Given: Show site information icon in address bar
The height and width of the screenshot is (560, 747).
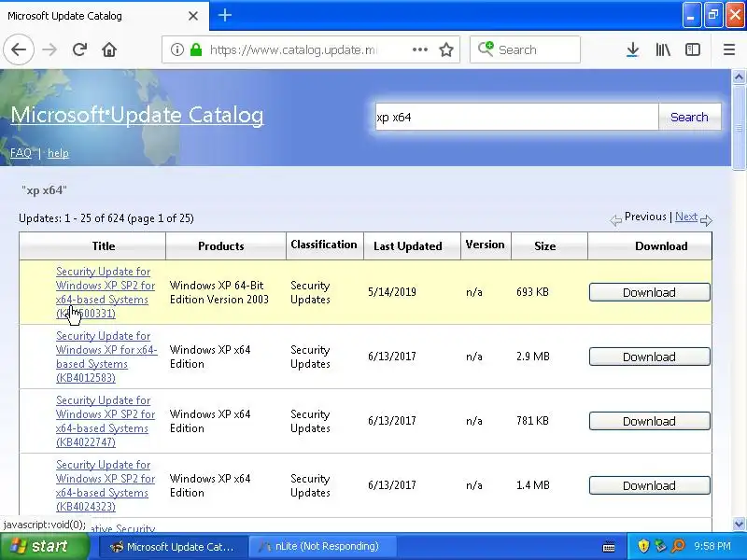Looking at the screenshot, I should click(x=176, y=49).
